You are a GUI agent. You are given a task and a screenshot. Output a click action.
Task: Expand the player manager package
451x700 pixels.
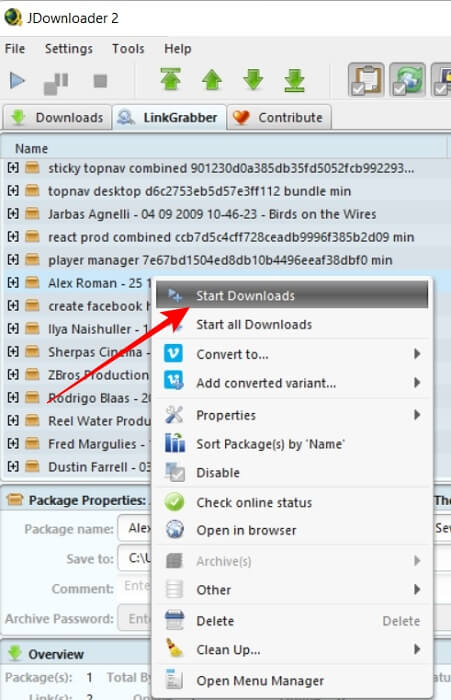13,259
